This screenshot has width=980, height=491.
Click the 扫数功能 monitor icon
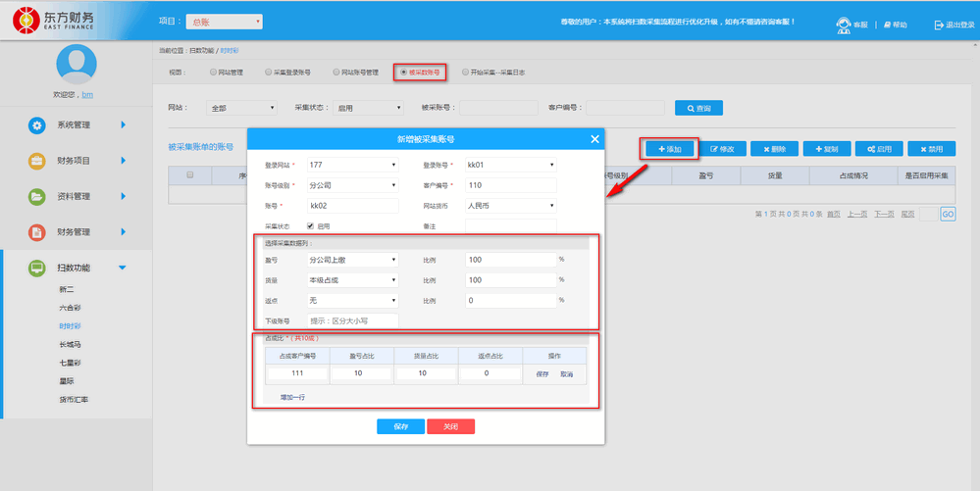[36, 268]
